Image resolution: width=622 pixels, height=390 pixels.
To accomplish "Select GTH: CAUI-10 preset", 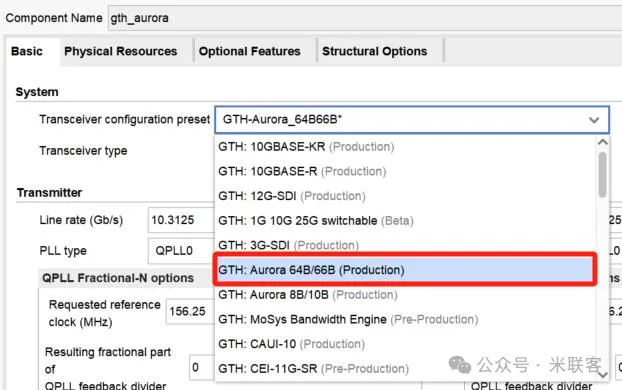I will click(x=405, y=344).
